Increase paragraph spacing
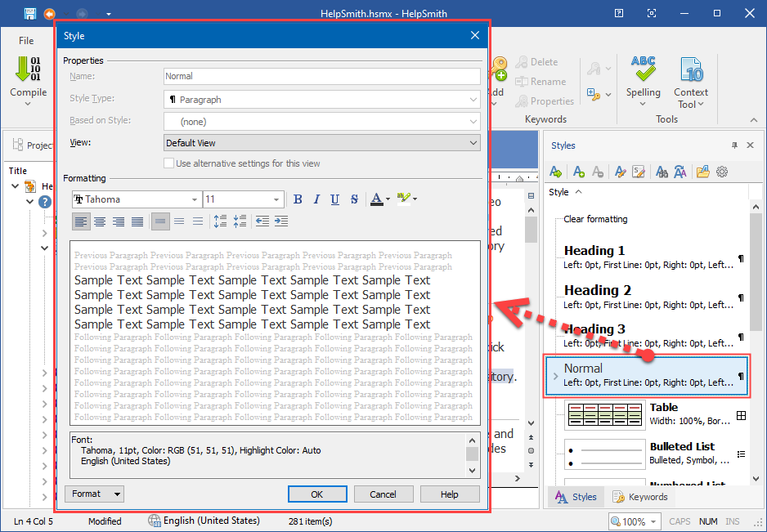This screenshot has height=532, width=767. (x=220, y=221)
